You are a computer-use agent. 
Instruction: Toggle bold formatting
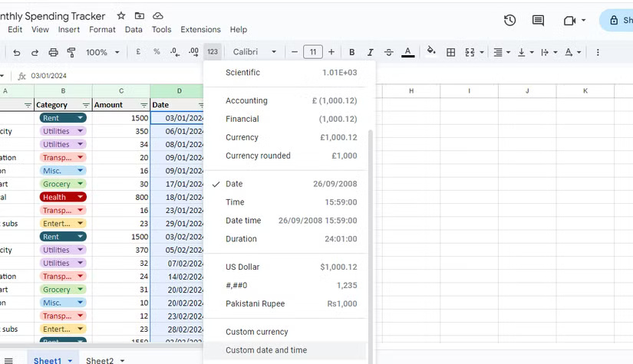pyautogui.click(x=352, y=52)
